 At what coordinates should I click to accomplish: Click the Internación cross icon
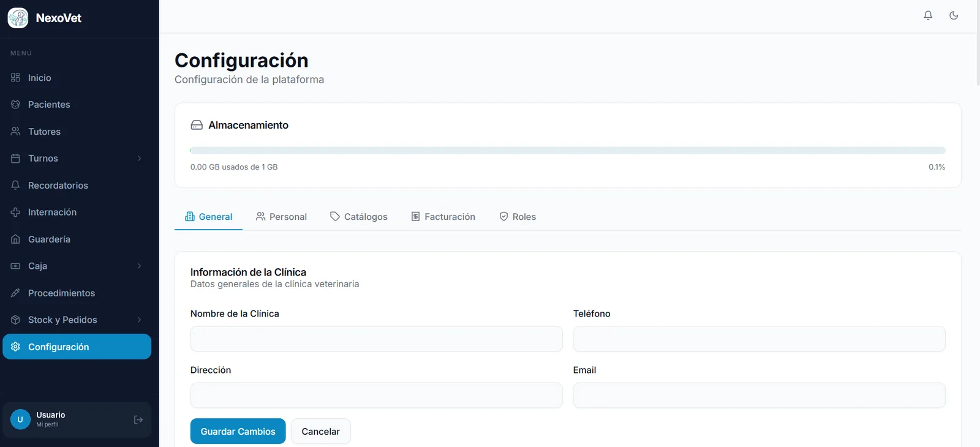pos(15,212)
